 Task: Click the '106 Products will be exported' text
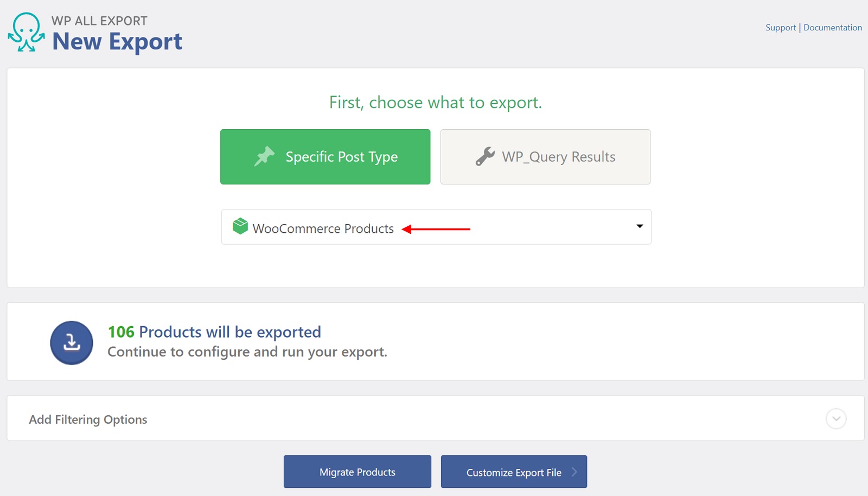[214, 332]
